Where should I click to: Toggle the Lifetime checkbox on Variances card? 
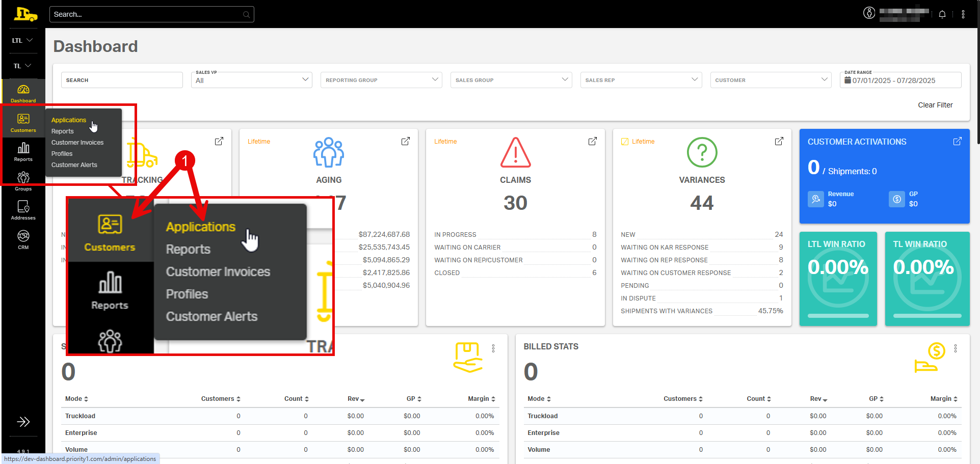(625, 142)
